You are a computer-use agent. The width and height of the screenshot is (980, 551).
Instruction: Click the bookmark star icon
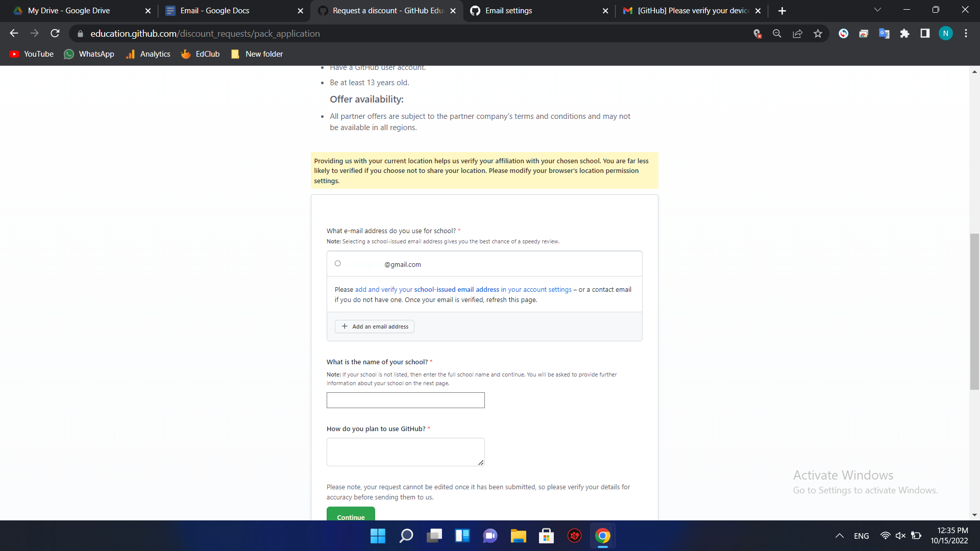[818, 34]
